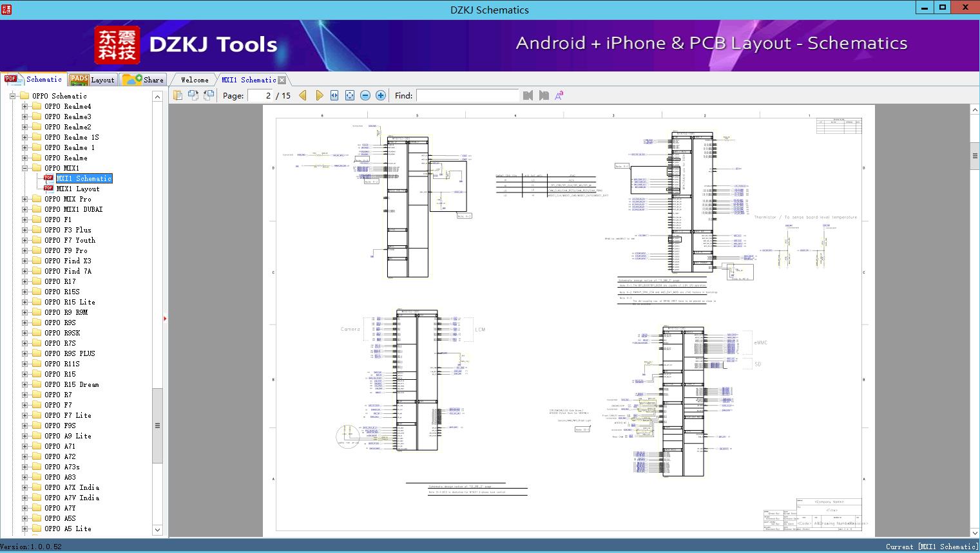Screen dimensions: 980x553
Task: Click the find previous icon
Action: click(528, 95)
